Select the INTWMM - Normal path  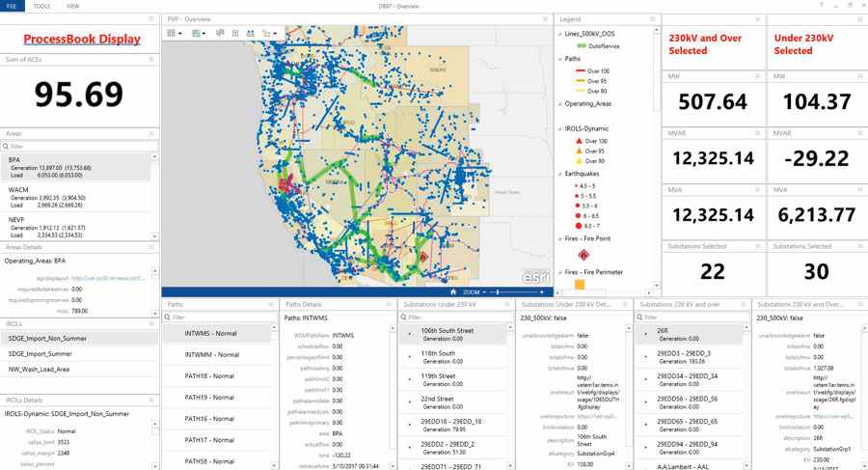point(216,355)
